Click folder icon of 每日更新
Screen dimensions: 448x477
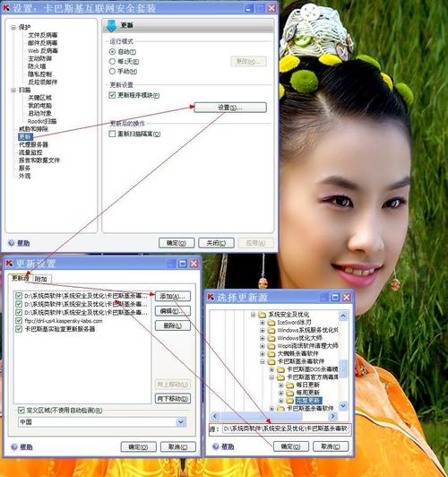[290, 386]
